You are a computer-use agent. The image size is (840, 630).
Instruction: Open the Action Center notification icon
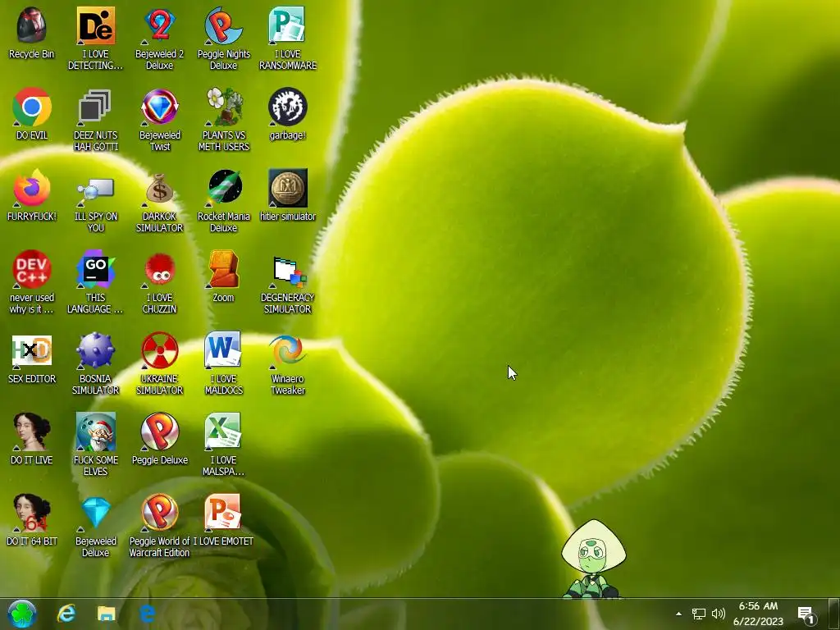click(x=806, y=614)
